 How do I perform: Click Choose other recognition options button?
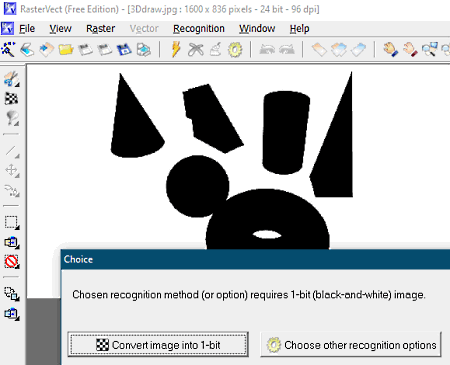click(x=351, y=344)
